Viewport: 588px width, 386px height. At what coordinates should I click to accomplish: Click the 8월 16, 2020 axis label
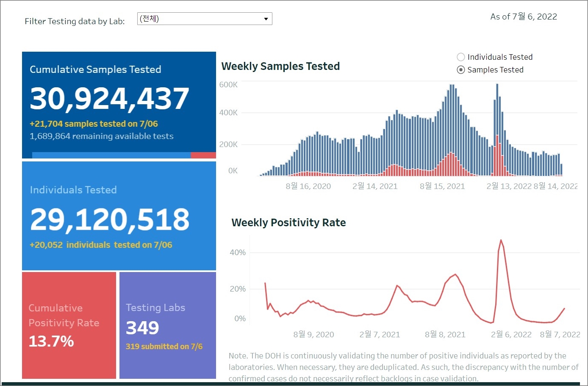308,186
